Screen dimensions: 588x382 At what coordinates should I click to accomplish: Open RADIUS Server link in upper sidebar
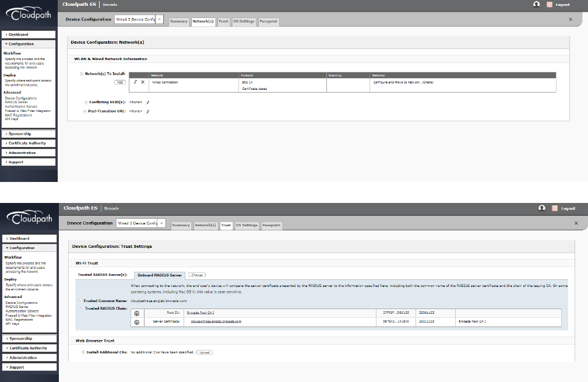point(16,102)
